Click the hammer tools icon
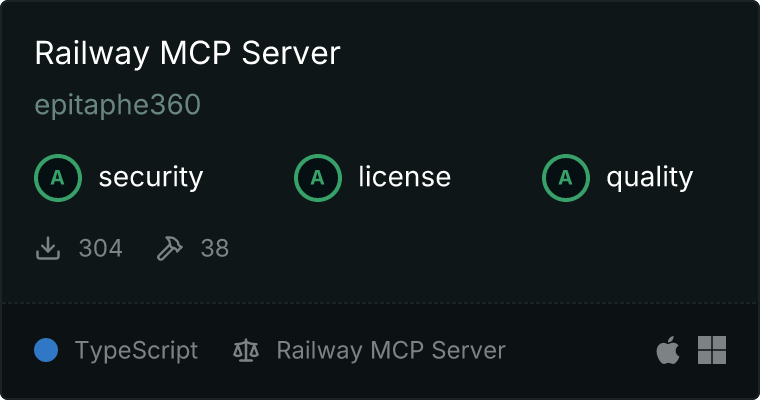Viewport: 760px width, 400px height. click(170, 248)
